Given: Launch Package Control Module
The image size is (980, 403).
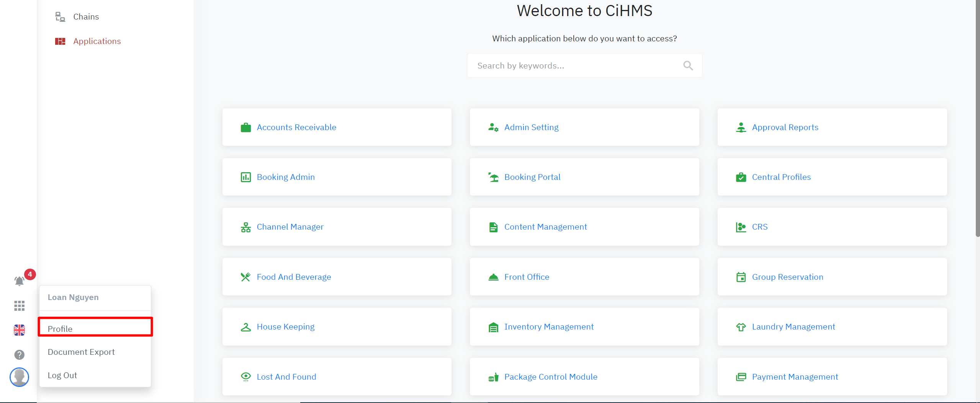Looking at the screenshot, I should click(x=584, y=377).
